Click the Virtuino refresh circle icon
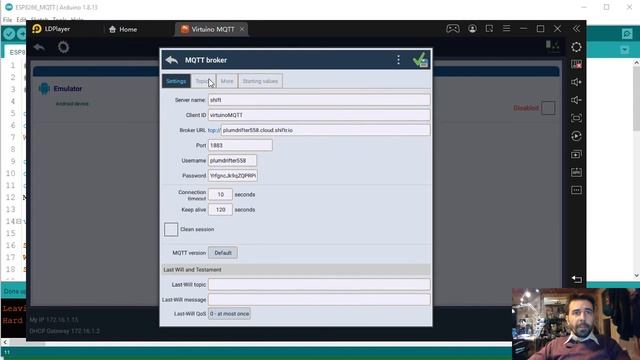Image resolution: width=640 pixels, height=360 pixels. point(63,47)
